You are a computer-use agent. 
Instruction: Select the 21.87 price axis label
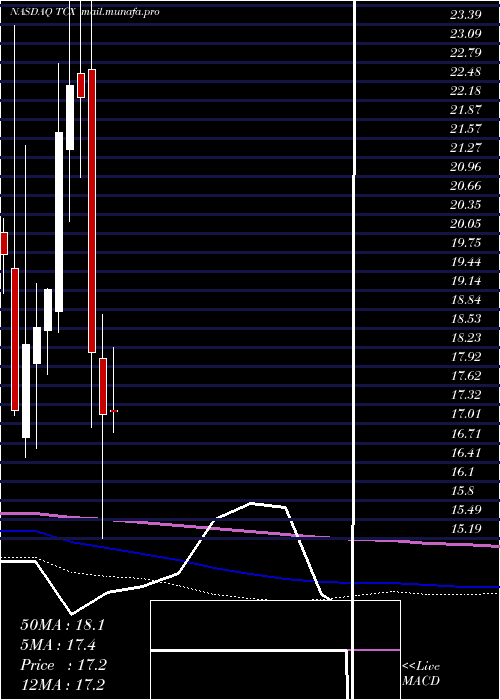pos(466,110)
